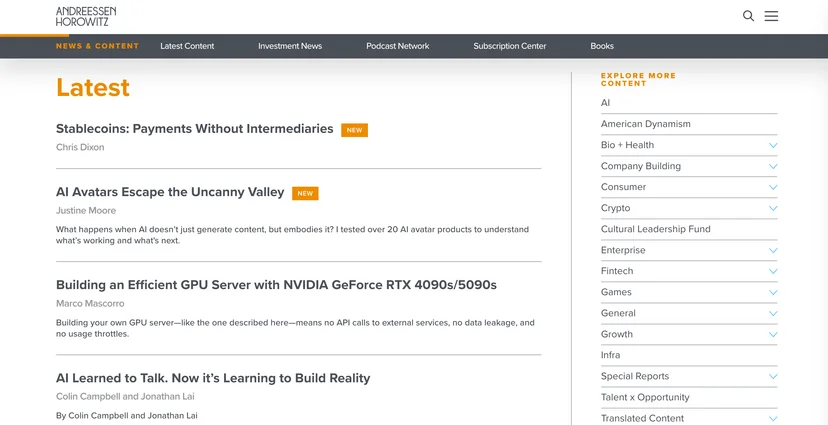Open the Cultural Leadership Fund category
This screenshot has height=425, width=828.
(655, 229)
